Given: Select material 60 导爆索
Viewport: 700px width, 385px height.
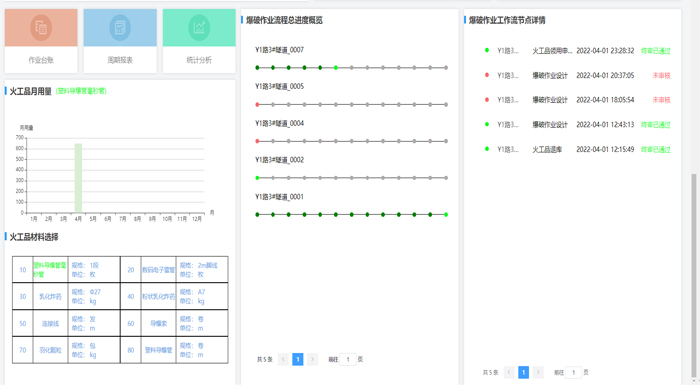Looking at the screenshot, I should pos(158,323).
